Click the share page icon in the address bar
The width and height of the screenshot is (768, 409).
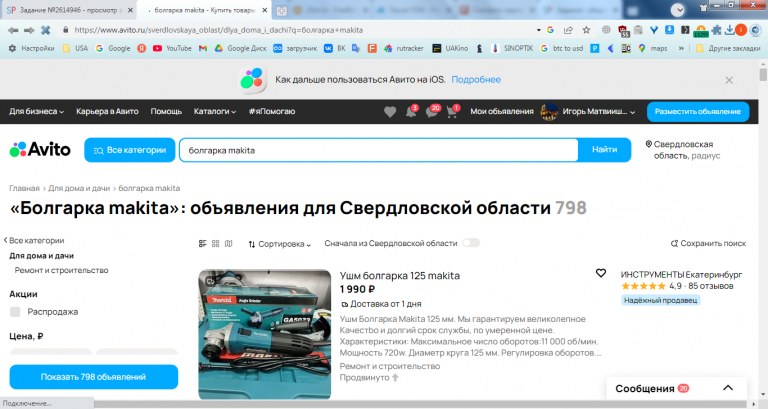568,30
